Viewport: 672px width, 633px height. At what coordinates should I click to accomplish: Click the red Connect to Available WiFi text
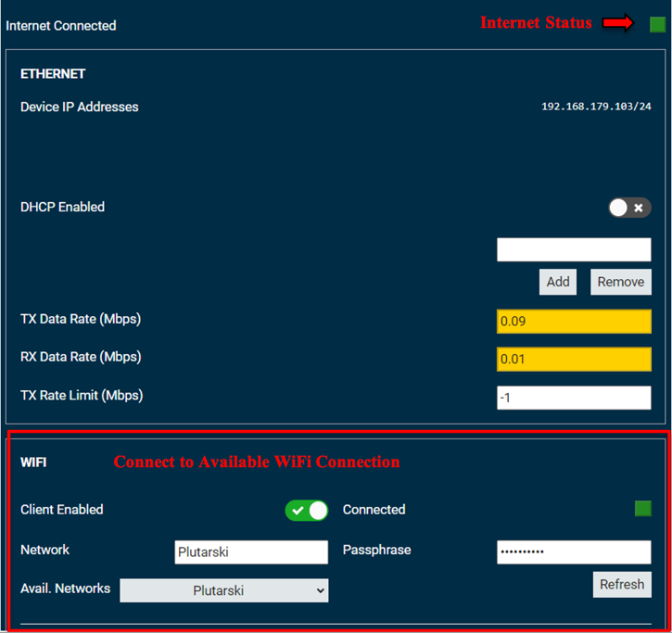click(256, 462)
